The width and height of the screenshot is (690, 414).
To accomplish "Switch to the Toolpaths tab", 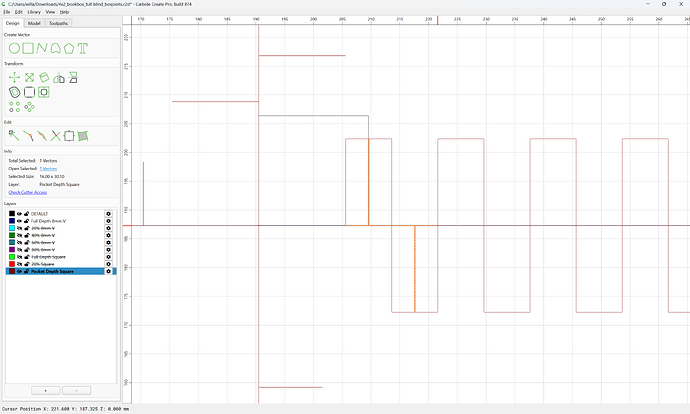I will [x=58, y=23].
